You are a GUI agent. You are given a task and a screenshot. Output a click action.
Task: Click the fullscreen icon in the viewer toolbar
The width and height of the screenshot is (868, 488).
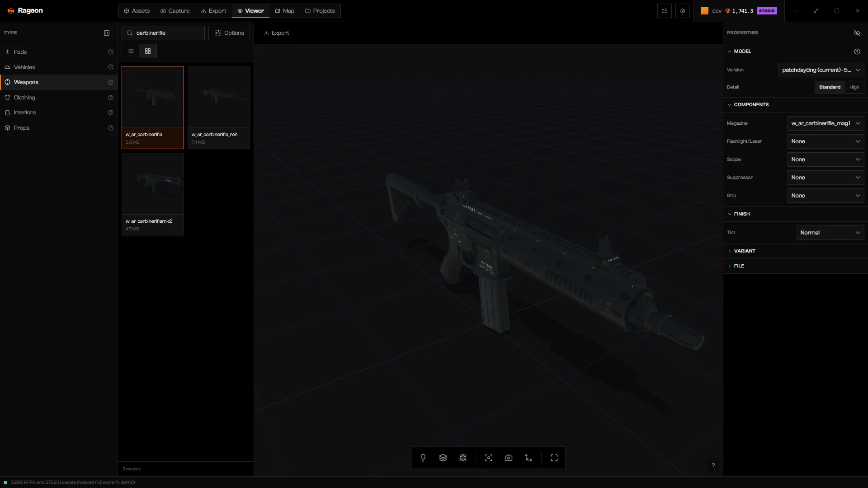tap(554, 458)
